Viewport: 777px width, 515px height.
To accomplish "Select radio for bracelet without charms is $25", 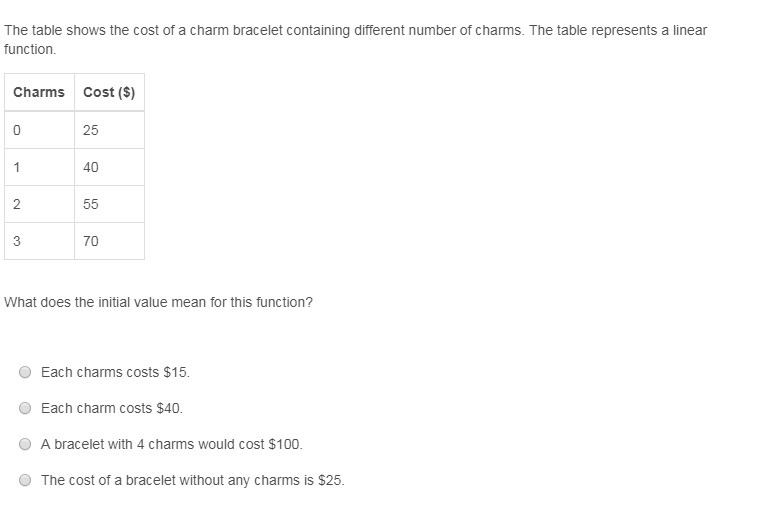I will 25,480.
